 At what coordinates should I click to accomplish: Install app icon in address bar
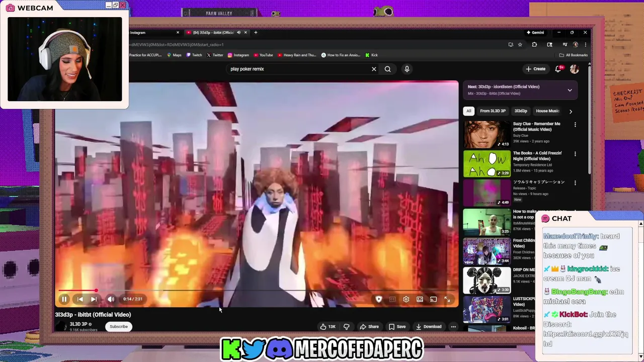coord(511,45)
